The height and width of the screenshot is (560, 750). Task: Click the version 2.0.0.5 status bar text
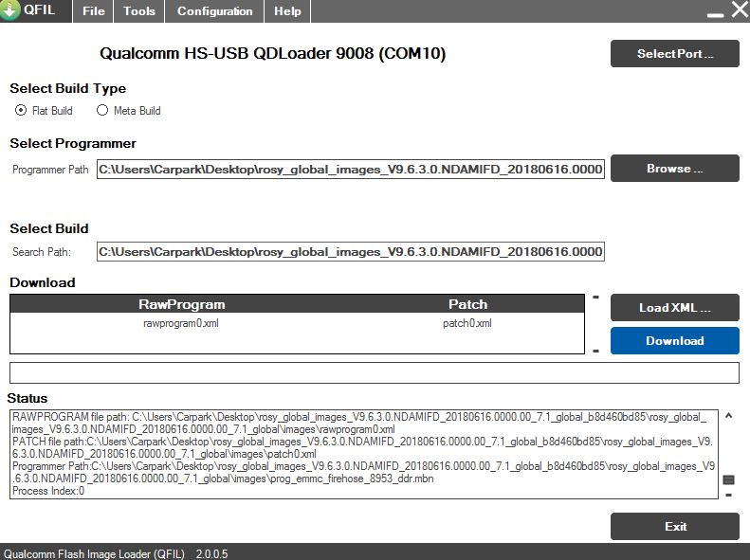[x=211, y=553]
